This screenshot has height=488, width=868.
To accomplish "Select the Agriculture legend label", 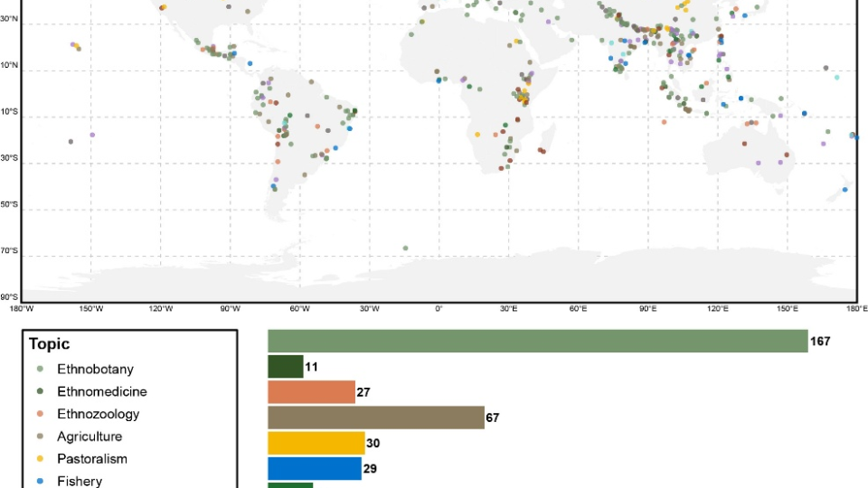I will point(90,436).
